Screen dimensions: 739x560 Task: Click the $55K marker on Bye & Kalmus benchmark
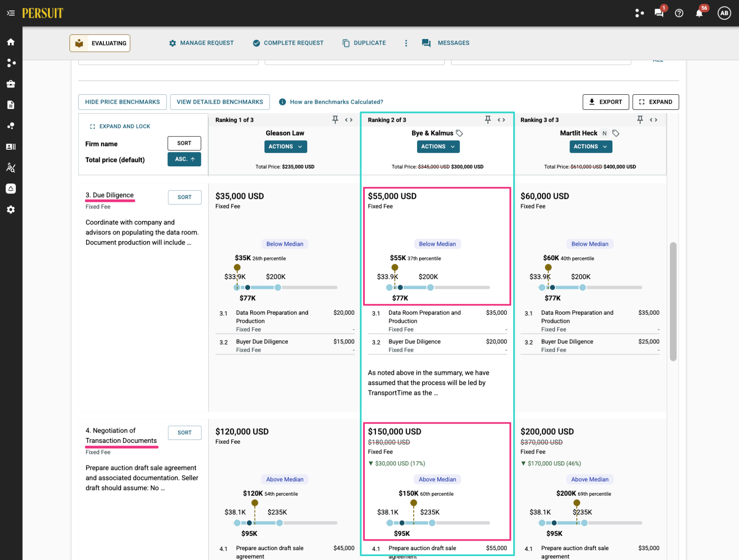[x=395, y=268]
